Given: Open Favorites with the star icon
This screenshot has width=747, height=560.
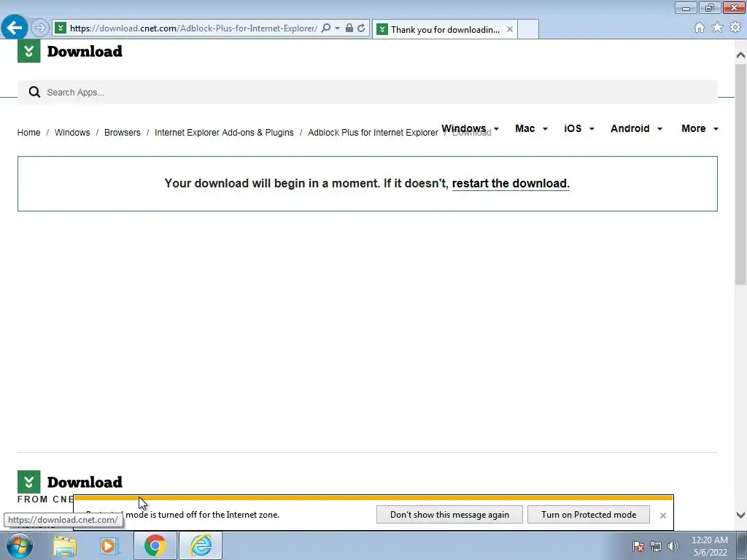Looking at the screenshot, I should (x=717, y=28).
